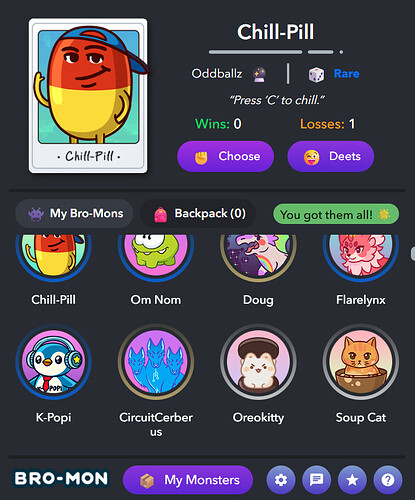Select the CircuitCerberus monster avatar
Viewport: 415px width, 500px height.
(156, 362)
